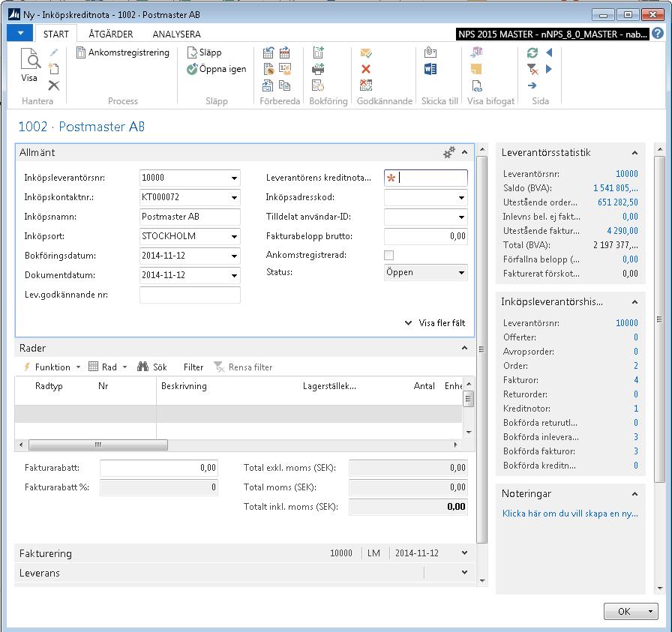The width and height of the screenshot is (672, 632).
Task: Click the customize gears icon in Allmänt header
Action: [448, 152]
